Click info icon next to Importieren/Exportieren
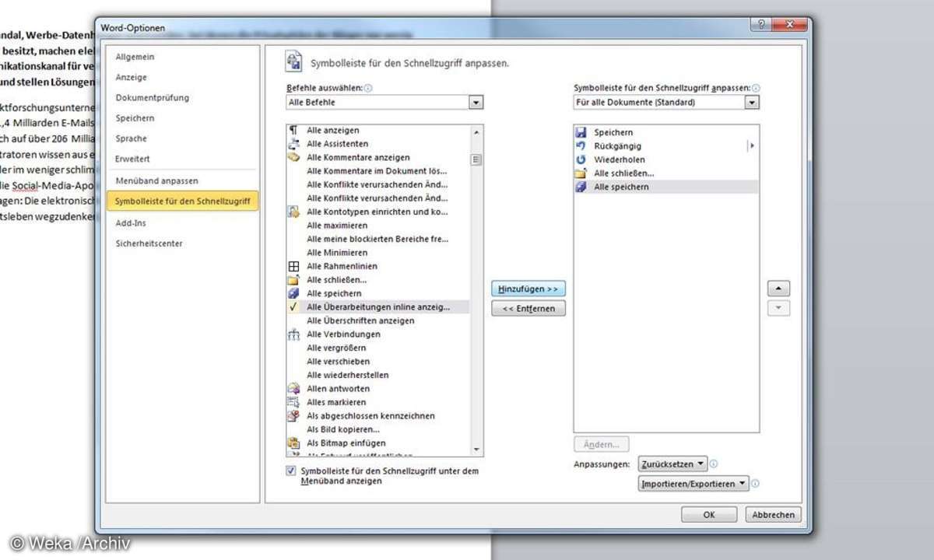Screen dimensions: 934x560 [755, 484]
